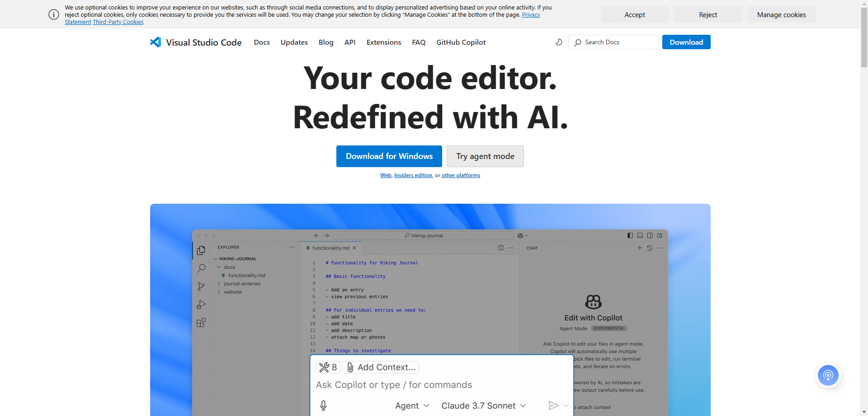Click the Run and Debug icon
The image size is (868, 416).
pyautogui.click(x=201, y=304)
